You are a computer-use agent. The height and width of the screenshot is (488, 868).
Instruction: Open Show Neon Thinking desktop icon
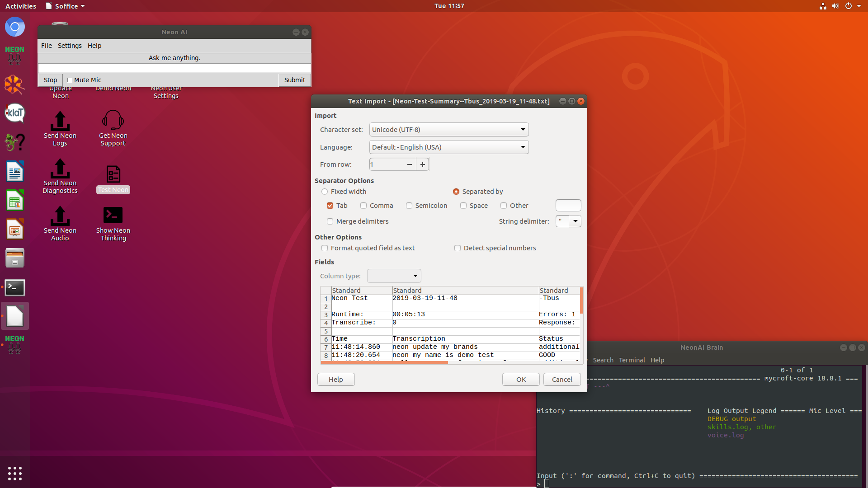(113, 224)
